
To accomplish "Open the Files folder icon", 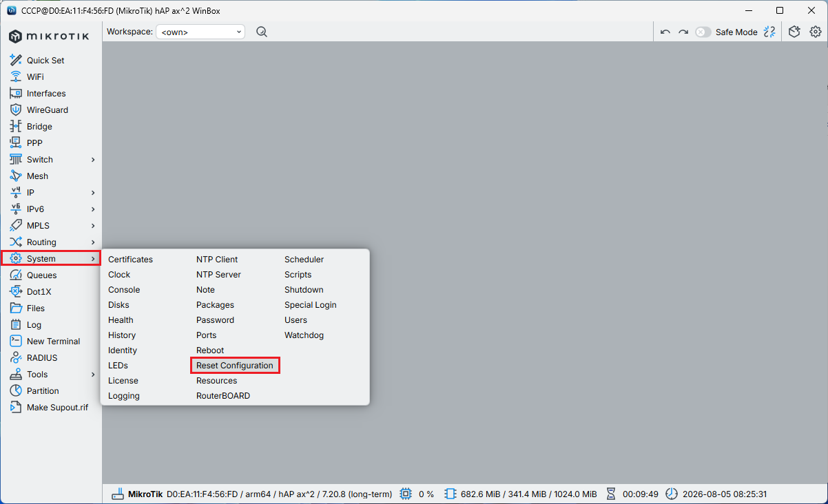I will (16, 308).
